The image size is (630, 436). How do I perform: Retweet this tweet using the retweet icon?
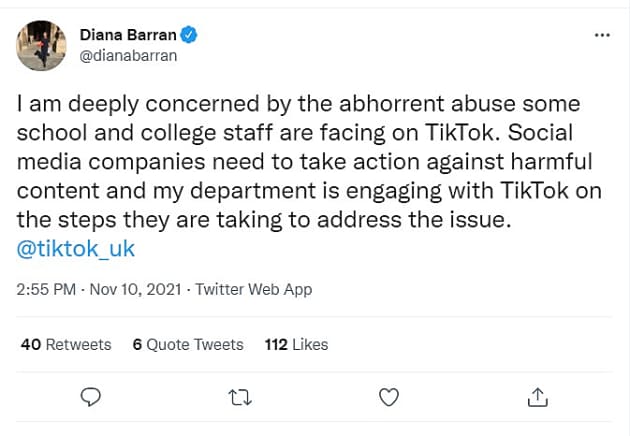240,397
